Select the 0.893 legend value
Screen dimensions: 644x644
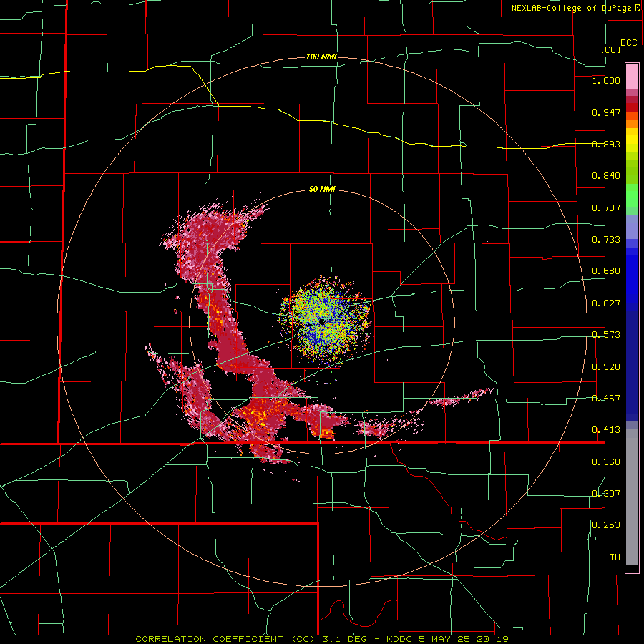tap(606, 144)
